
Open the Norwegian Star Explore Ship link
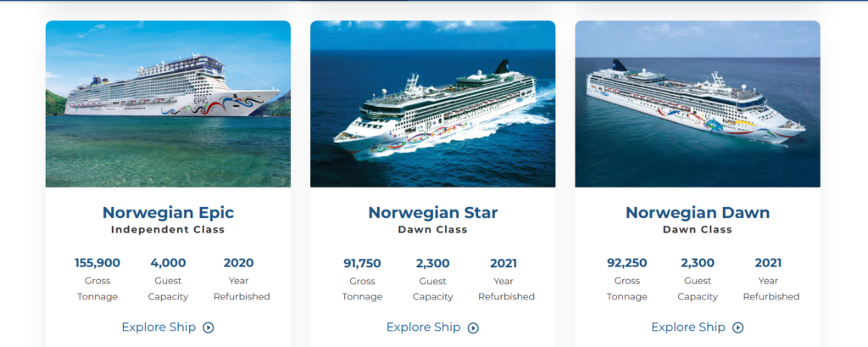[x=423, y=327]
